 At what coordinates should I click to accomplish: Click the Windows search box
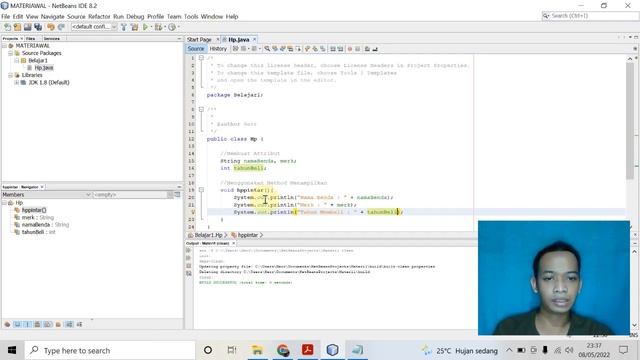click(110, 350)
